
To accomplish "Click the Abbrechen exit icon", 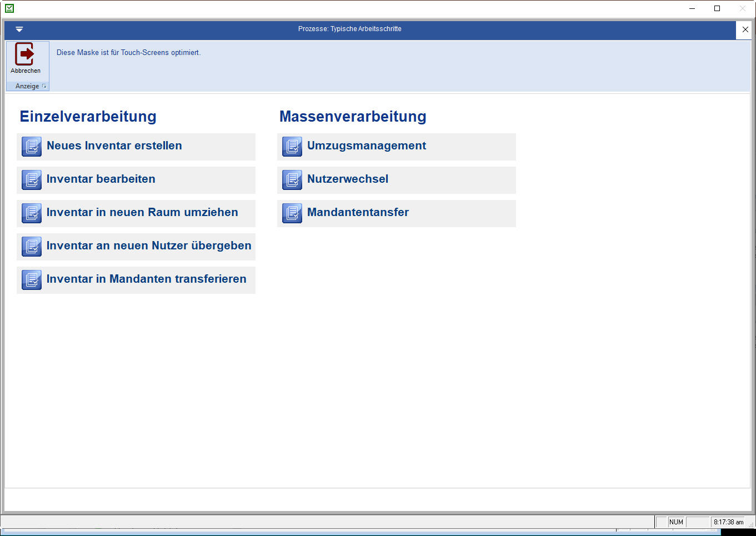I will click(25, 54).
